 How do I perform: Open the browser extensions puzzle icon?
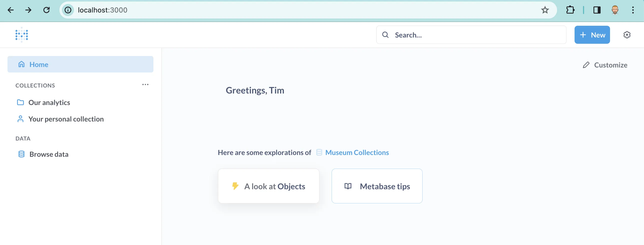[x=570, y=10]
